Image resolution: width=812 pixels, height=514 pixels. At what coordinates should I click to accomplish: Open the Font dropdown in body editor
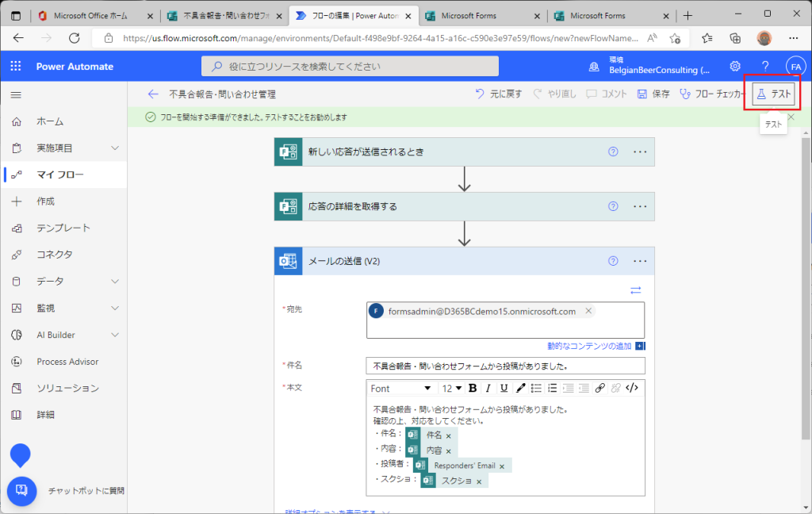tap(400, 388)
